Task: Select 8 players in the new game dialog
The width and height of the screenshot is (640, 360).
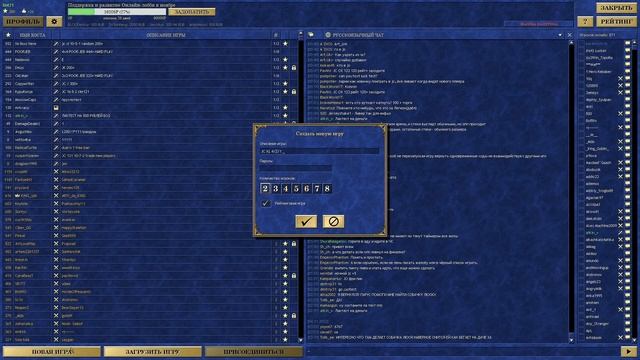Action: [327, 188]
